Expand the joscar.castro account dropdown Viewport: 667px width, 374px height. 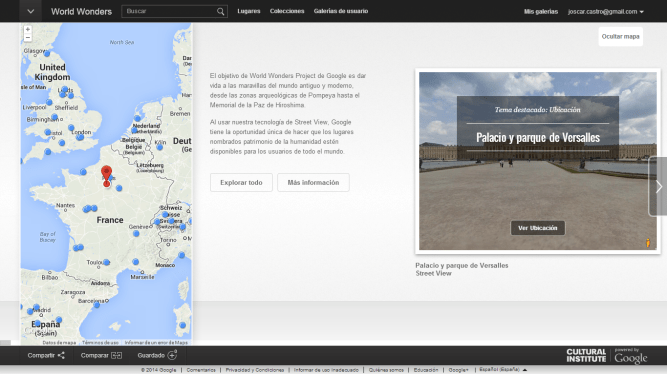[x=605, y=11]
